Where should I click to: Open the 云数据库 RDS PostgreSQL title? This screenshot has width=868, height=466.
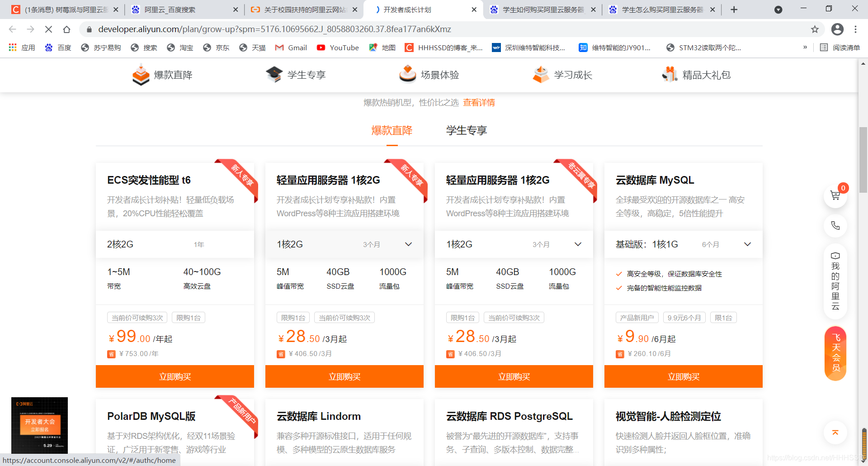click(x=509, y=416)
